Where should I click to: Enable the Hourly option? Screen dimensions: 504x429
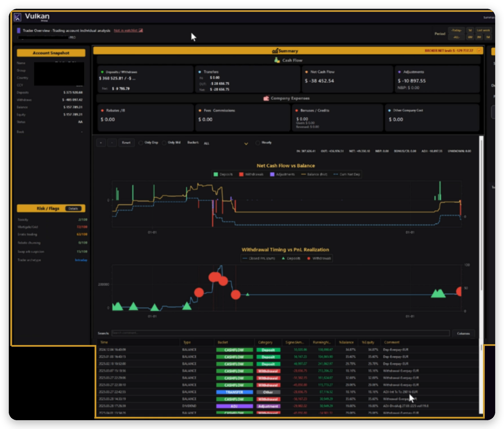click(258, 143)
